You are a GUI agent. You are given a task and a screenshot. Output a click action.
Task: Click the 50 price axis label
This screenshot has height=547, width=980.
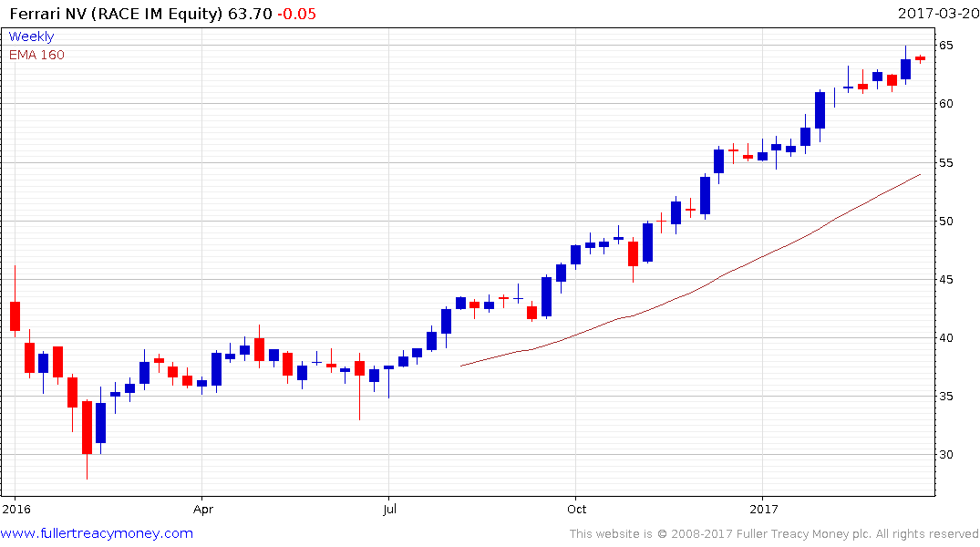pos(945,222)
